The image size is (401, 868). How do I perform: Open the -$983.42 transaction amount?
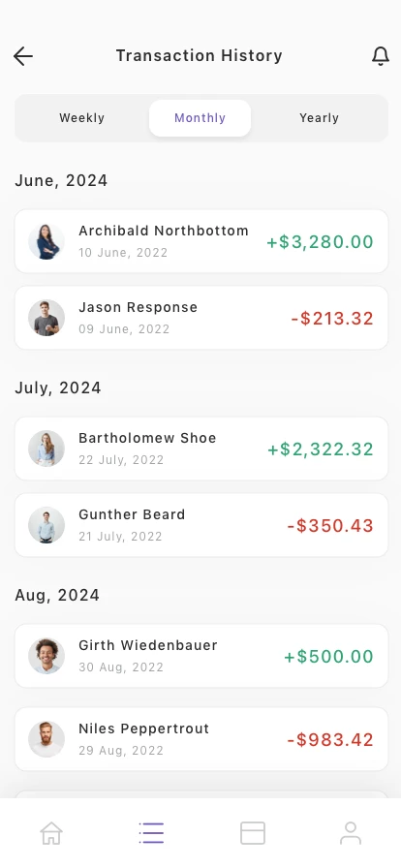click(330, 739)
